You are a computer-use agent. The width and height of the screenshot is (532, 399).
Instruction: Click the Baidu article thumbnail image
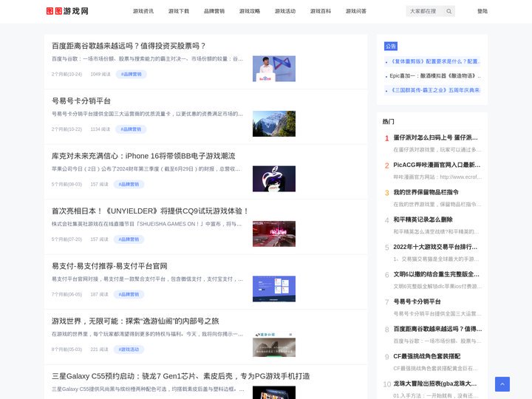274,69
